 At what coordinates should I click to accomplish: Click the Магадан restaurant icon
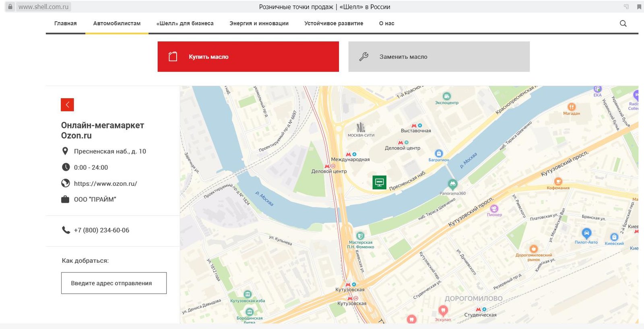pyautogui.click(x=572, y=107)
